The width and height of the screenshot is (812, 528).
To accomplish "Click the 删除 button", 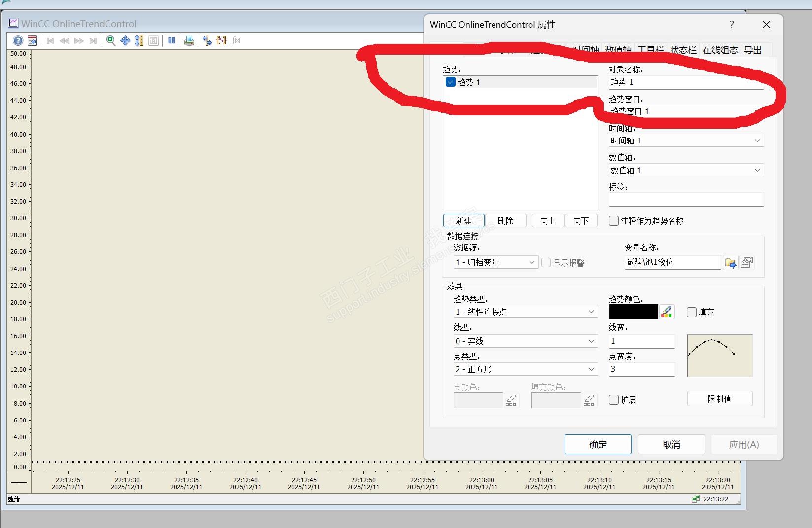I will coord(505,221).
